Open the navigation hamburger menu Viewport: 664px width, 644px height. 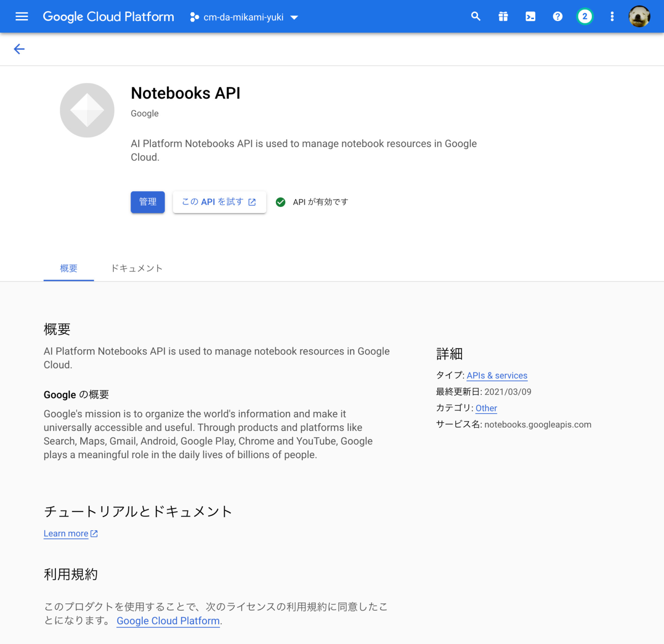click(x=21, y=16)
